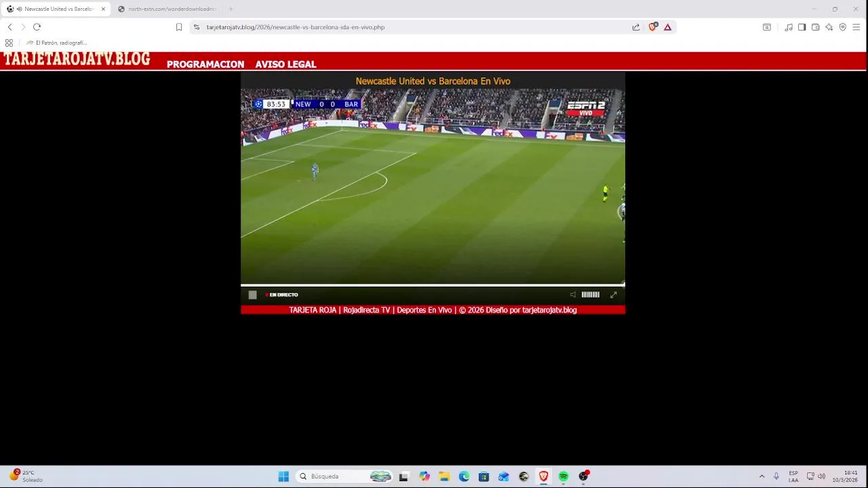Open Brave browser taskbar icon
This screenshot has height=488, width=868.
(x=543, y=476)
